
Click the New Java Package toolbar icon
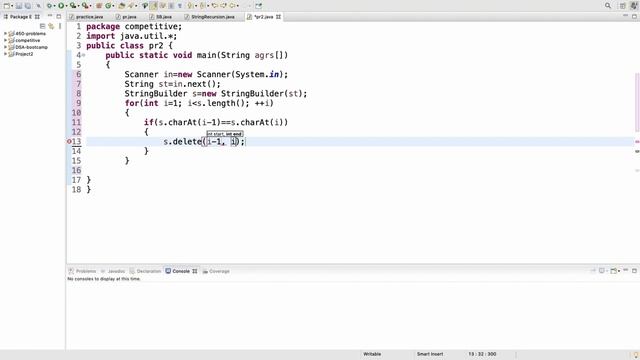click(x=99, y=6)
